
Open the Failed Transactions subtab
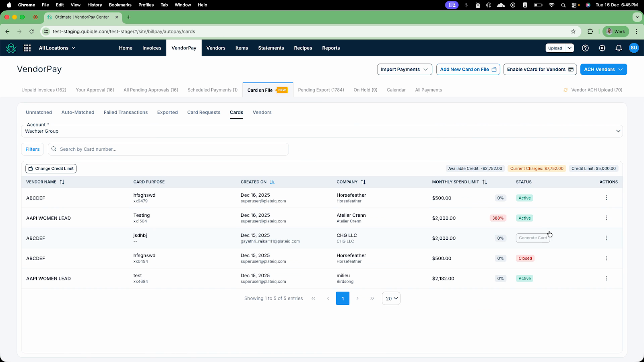coord(126,112)
